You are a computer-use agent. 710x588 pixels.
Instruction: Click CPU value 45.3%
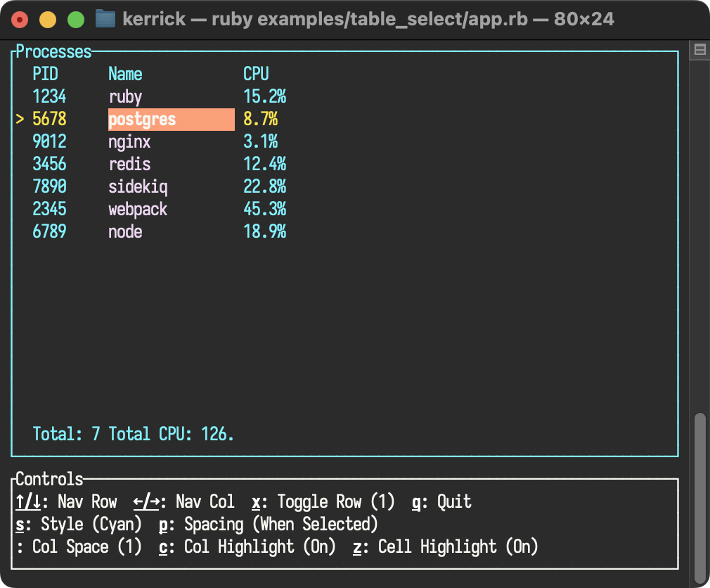[264, 209]
